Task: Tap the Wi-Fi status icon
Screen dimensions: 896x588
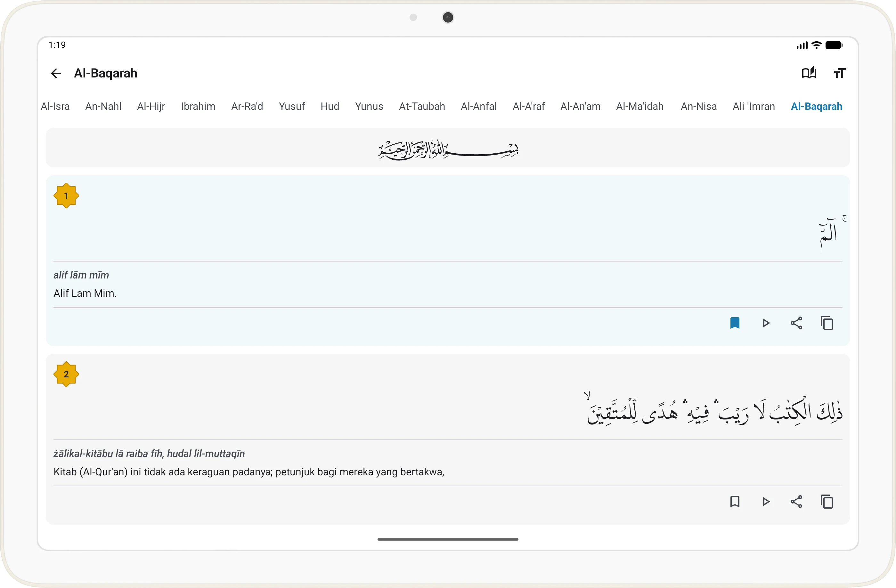Action: click(x=816, y=45)
